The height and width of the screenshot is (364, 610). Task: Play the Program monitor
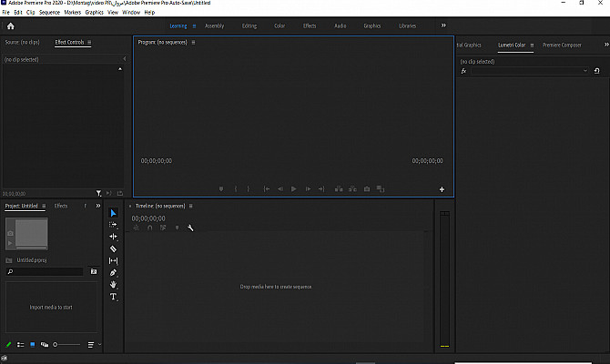294,189
